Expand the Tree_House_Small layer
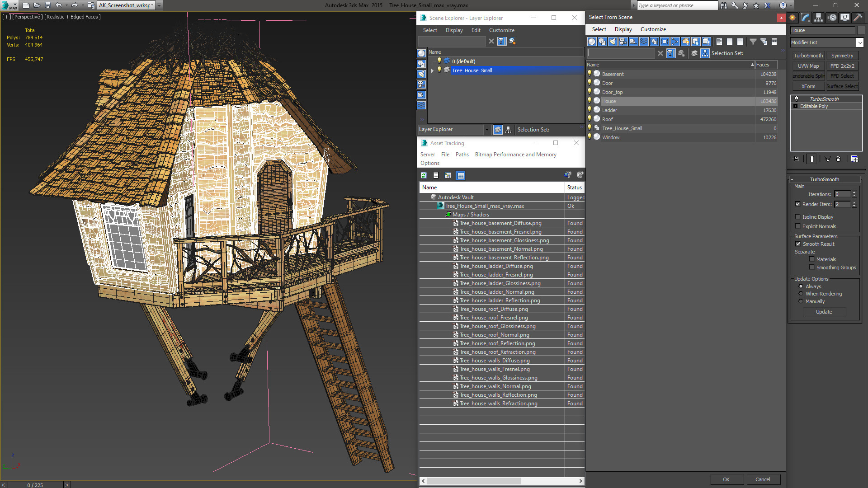 tap(432, 70)
